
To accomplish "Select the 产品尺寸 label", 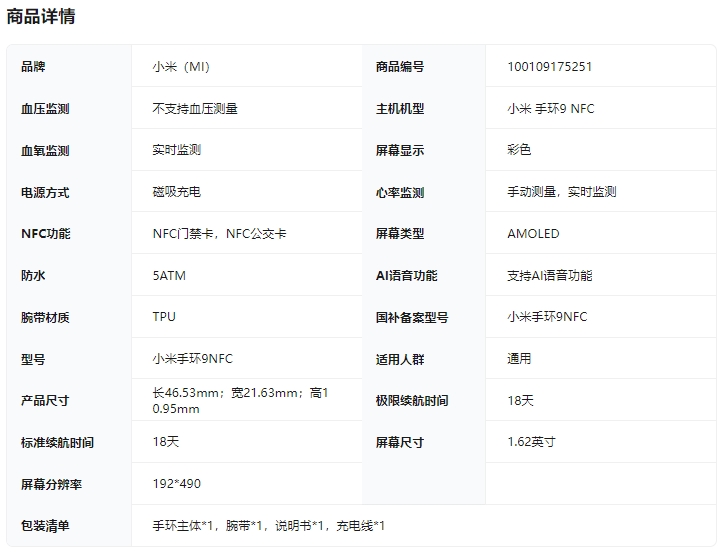I will pos(45,400).
